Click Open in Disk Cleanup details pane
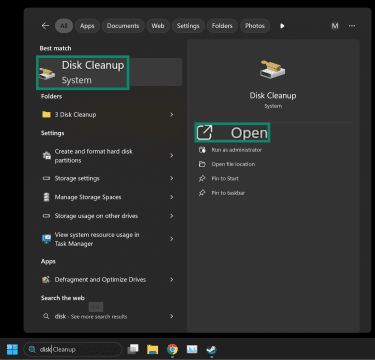The image size is (375, 360). coord(232,133)
